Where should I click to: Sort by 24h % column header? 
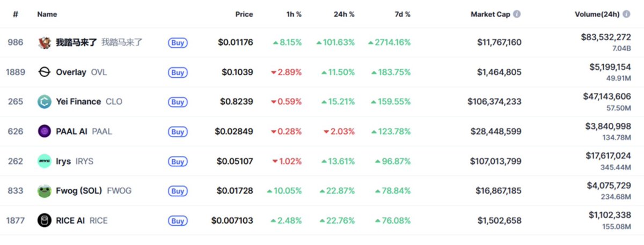pyautogui.click(x=344, y=14)
